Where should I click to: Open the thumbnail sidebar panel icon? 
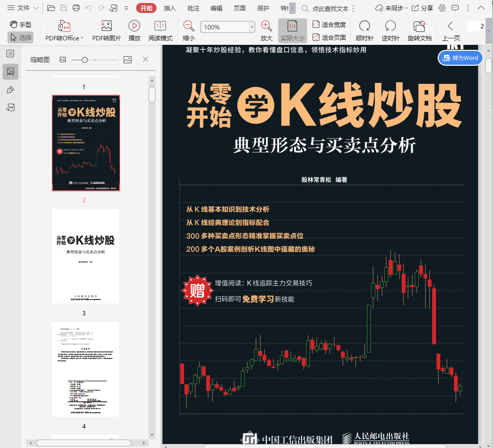[10, 72]
